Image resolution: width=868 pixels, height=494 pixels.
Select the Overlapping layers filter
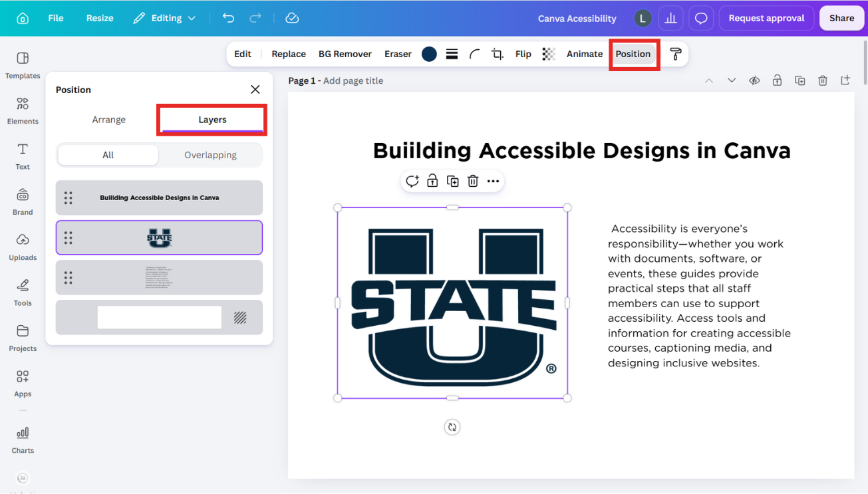(210, 155)
